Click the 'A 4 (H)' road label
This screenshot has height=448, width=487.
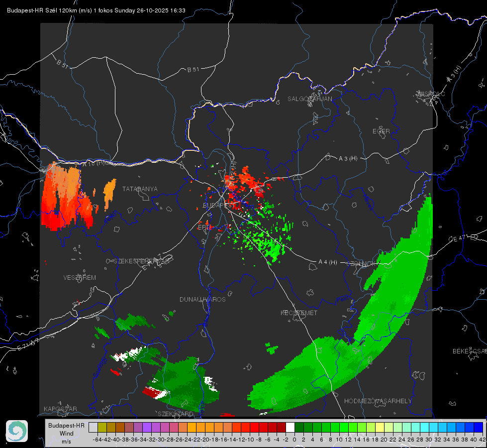click(328, 262)
